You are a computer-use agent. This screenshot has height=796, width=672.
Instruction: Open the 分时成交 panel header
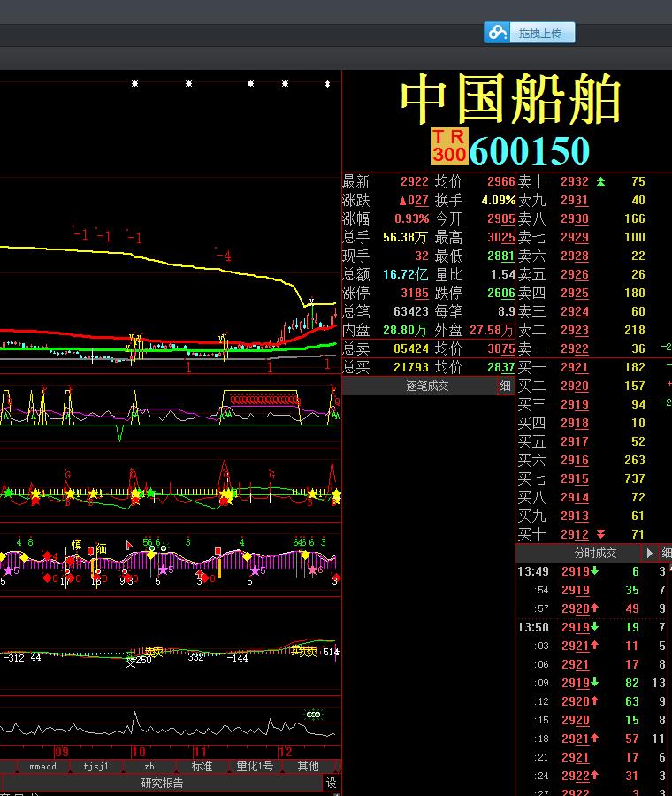click(x=595, y=553)
